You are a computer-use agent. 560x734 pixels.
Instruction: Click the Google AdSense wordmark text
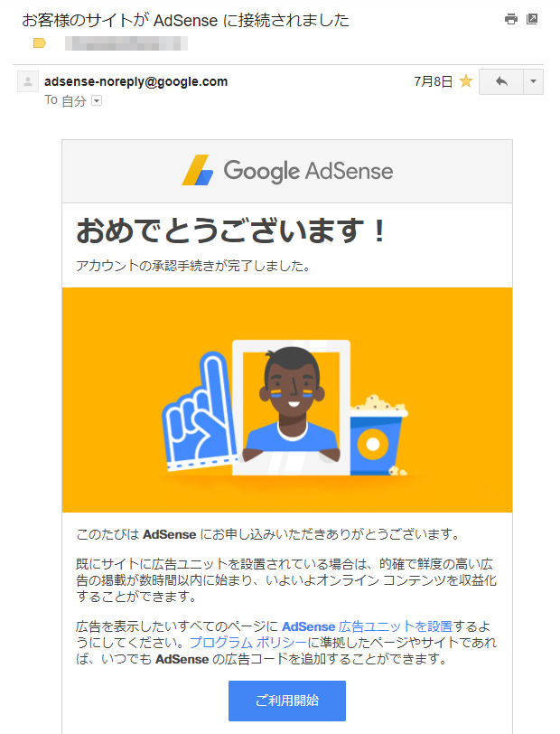308,171
